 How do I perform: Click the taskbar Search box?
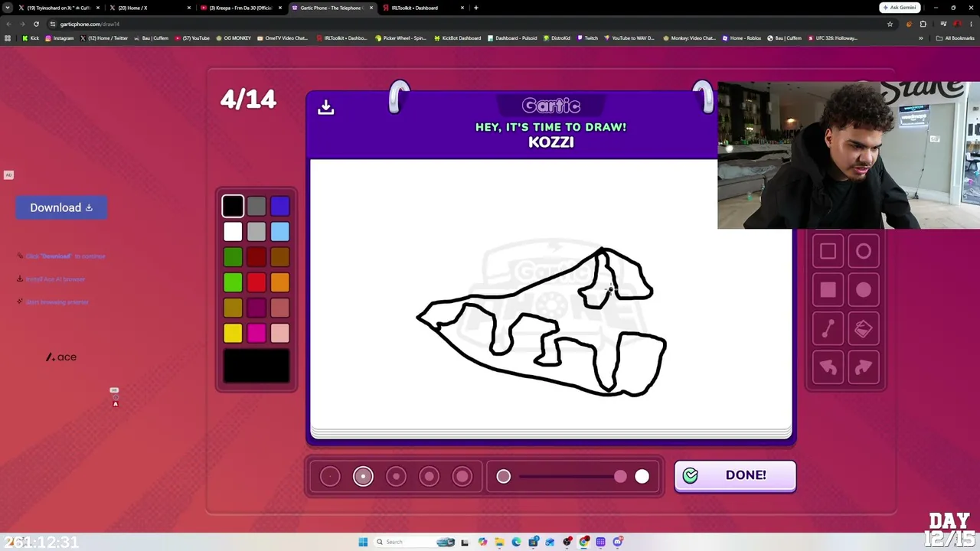click(x=416, y=542)
